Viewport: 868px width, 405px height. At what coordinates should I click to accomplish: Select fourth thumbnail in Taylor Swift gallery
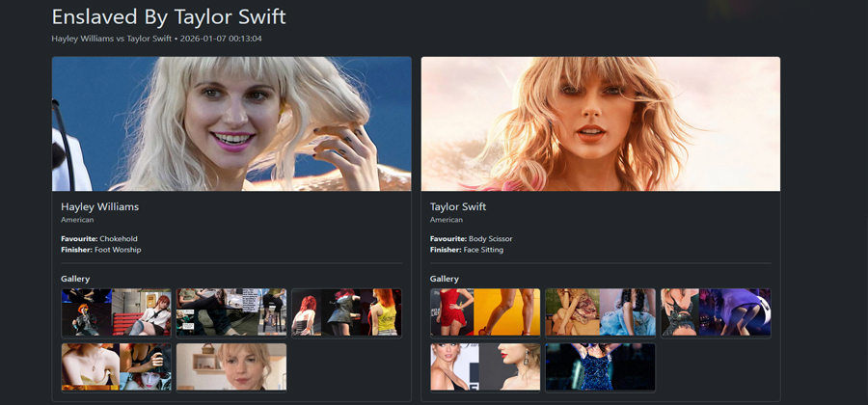click(x=485, y=367)
